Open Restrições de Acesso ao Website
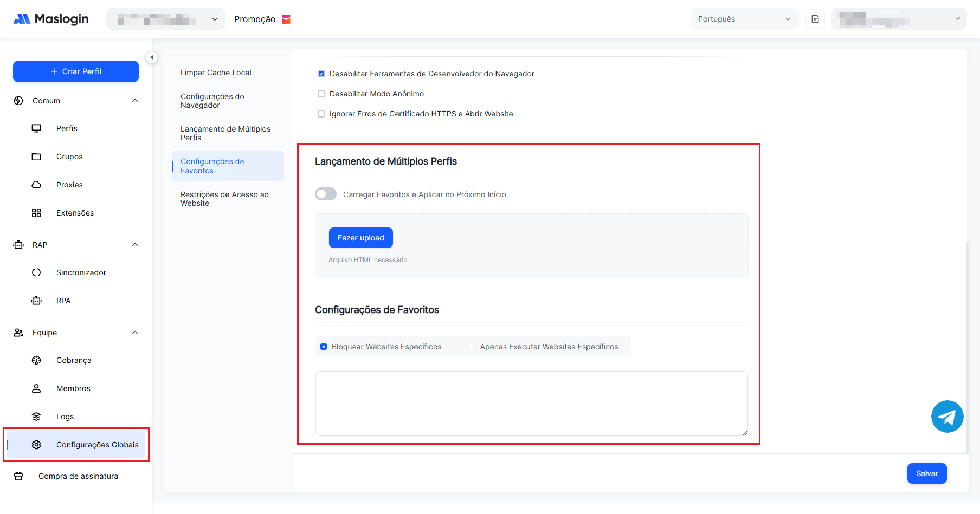980x514 pixels. coord(224,199)
